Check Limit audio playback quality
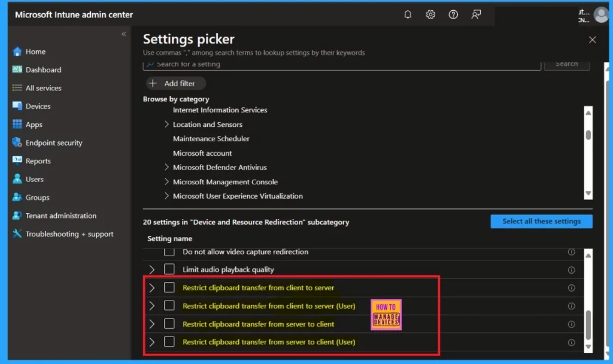This screenshot has height=364, width=613. tap(169, 269)
